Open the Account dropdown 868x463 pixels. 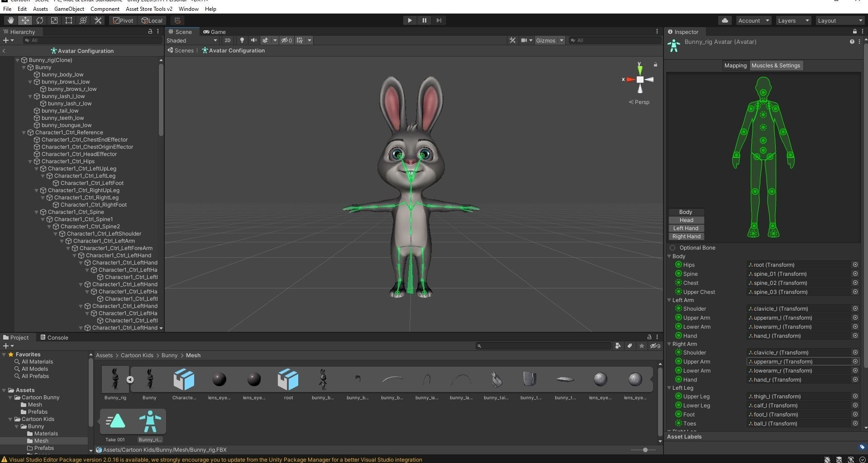point(753,20)
